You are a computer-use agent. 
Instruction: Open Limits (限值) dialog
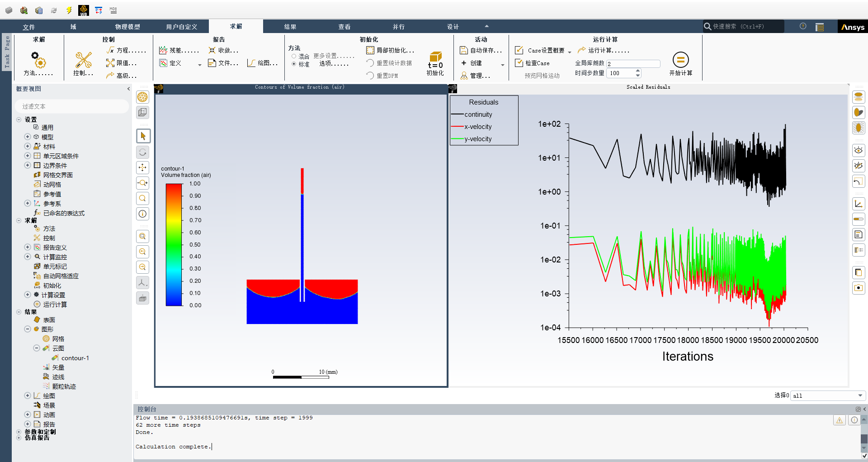tap(121, 63)
